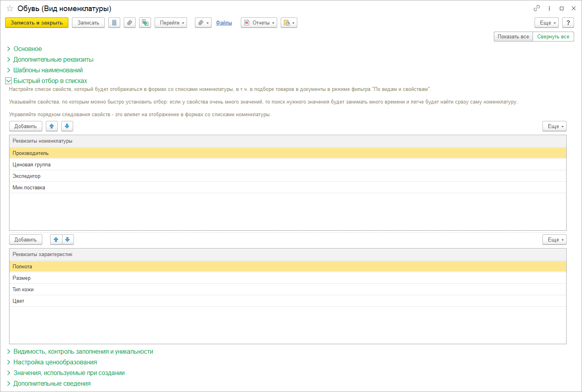
Task: Expand the Настройка ценообразования section
Action: coord(55,362)
